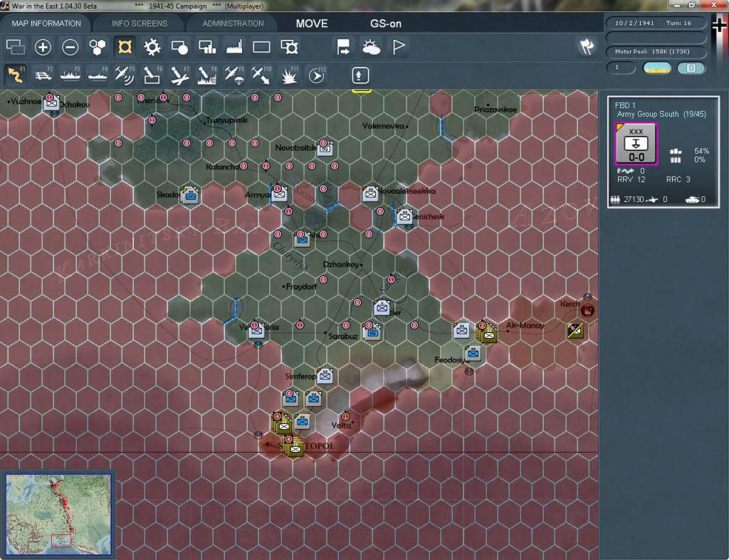Viewport: 729px width, 560px height.
Task: Click the Motor Pool 158K status bar
Action: tap(656, 51)
